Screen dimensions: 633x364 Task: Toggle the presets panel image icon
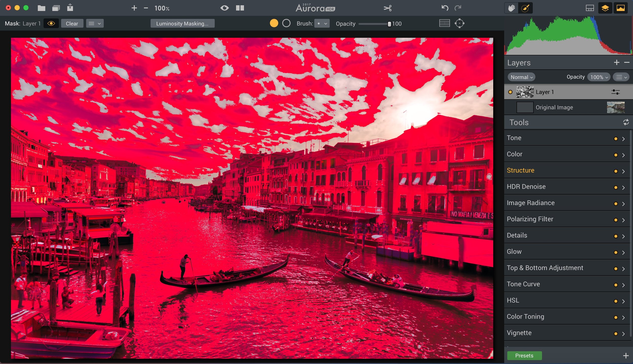[620, 8]
